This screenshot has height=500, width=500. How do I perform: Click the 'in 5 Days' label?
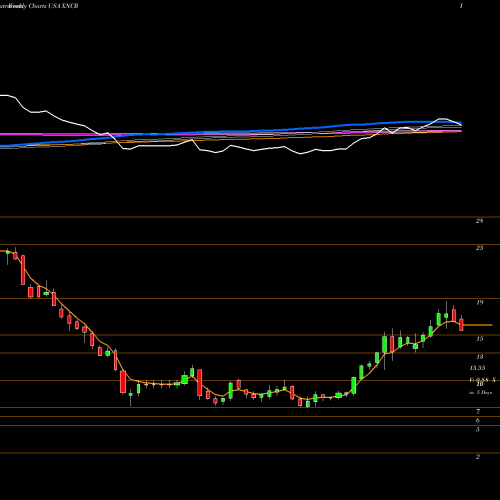tap(480, 393)
